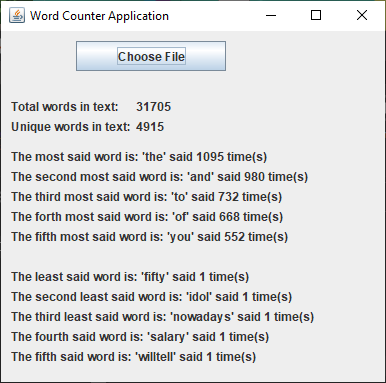Select the 'Unique words in text:' label
The width and height of the screenshot is (386, 383).
(x=70, y=127)
